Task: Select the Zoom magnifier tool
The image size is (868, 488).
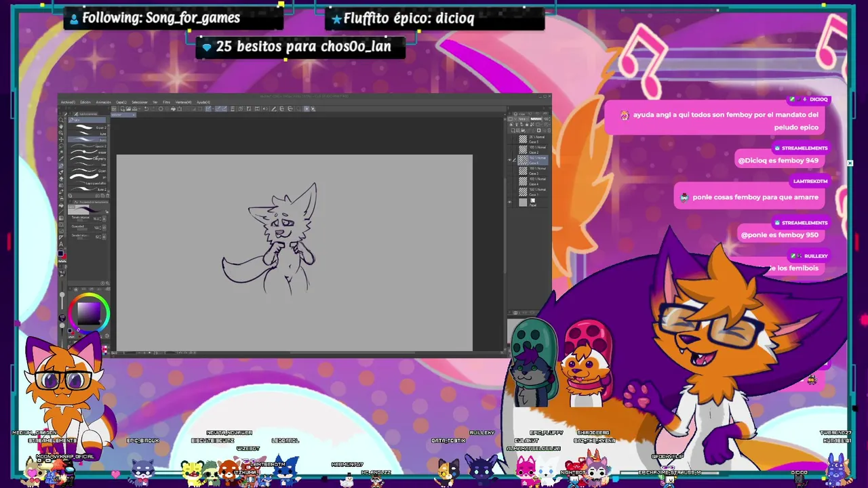Action: tap(61, 120)
